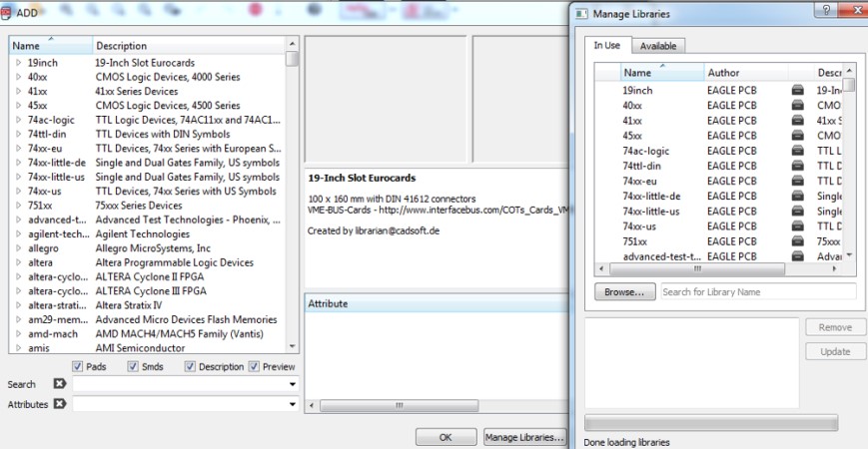Viewport: 868px width, 449px height.
Task: Select the 74ttl-din row in ADD list
Action: click(148, 134)
